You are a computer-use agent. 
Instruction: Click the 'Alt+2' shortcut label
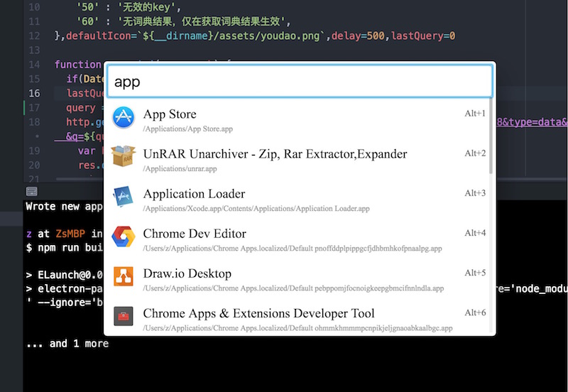click(x=475, y=153)
